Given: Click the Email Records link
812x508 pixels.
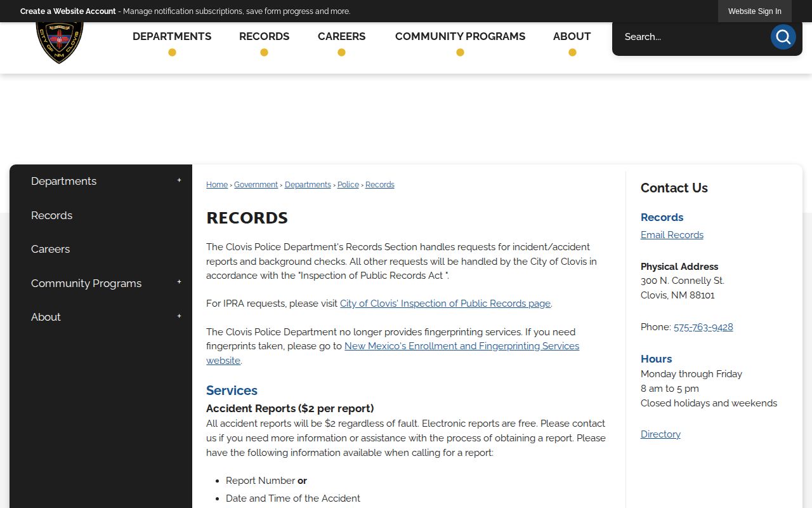Looking at the screenshot, I should (672, 235).
